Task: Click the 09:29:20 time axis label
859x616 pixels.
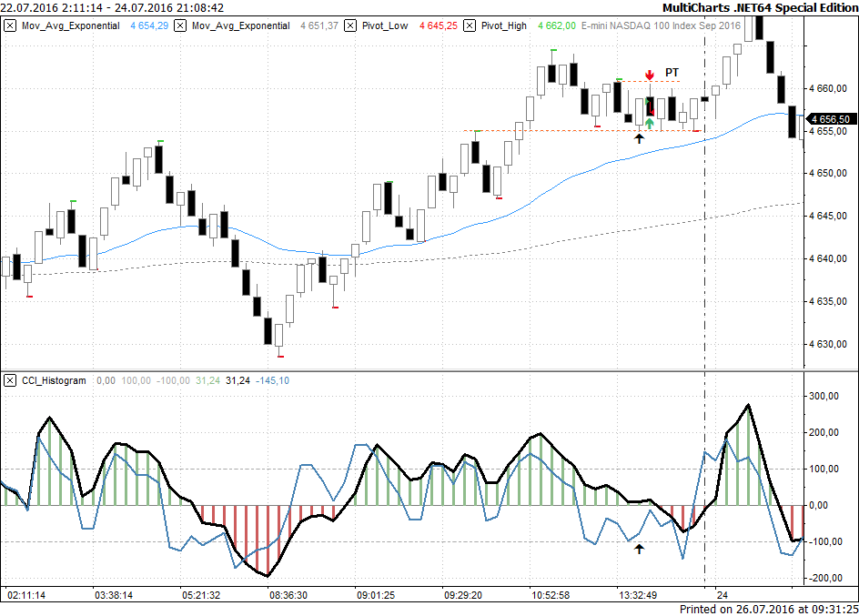Action: 463,595
